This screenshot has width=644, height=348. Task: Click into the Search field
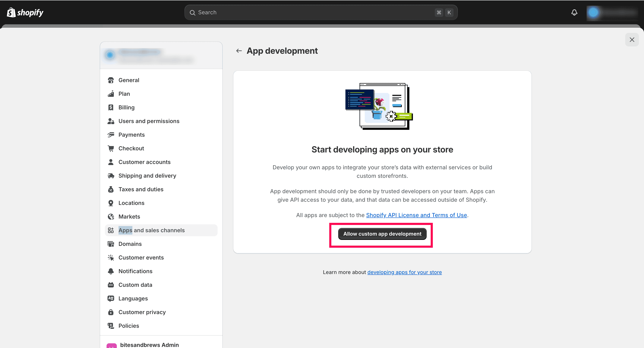point(313,13)
